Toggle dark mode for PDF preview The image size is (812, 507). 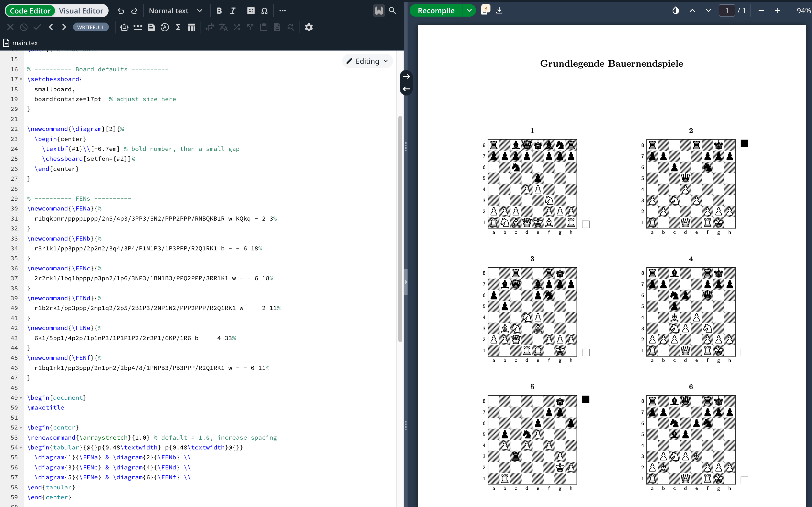(x=676, y=11)
